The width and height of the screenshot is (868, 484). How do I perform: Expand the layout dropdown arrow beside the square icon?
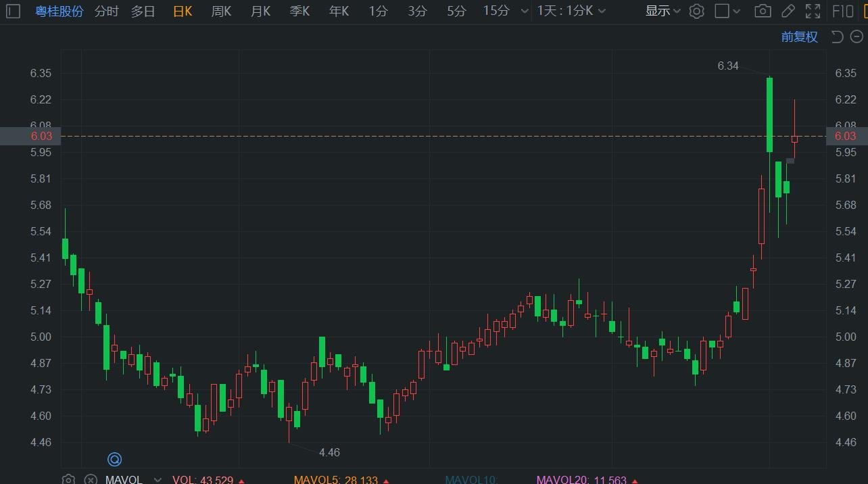[737, 11]
